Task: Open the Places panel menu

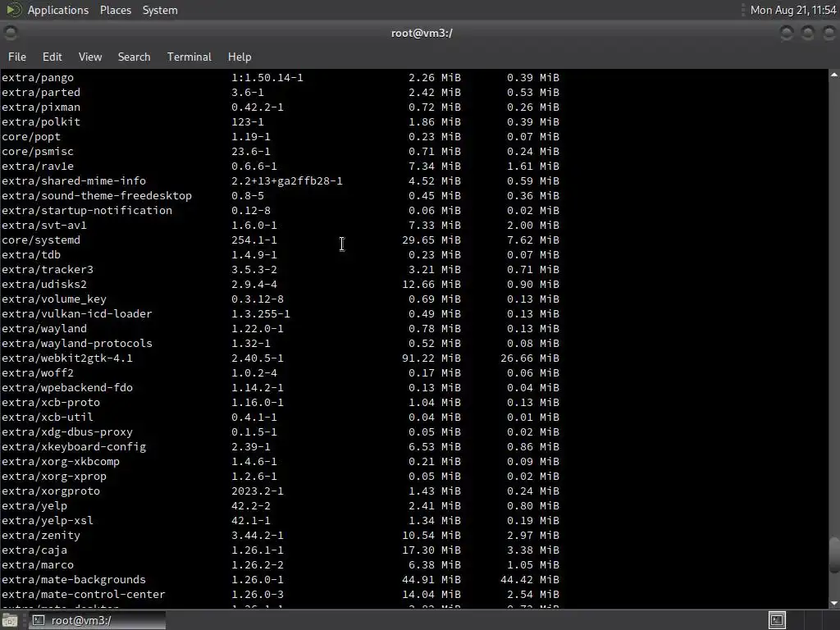Action: point(115,10)
